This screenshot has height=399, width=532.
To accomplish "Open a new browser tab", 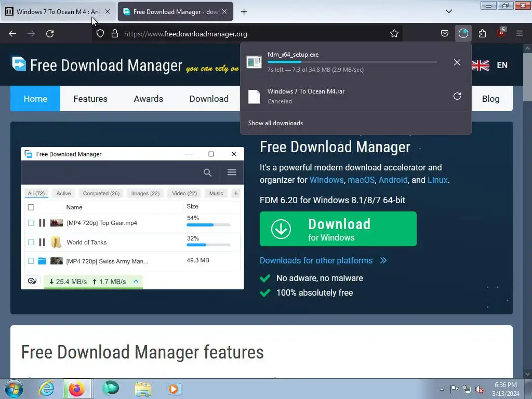I will coord(244,12).
